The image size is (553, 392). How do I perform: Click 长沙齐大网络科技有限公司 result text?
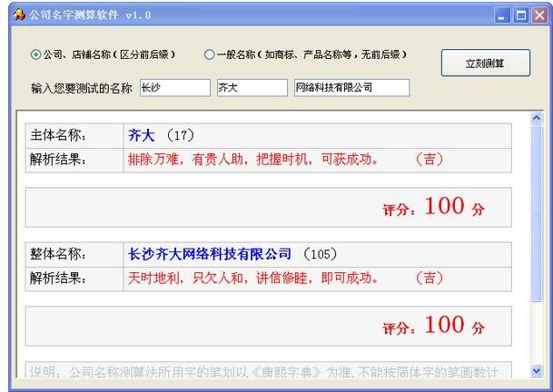click(x=210, y=254)
